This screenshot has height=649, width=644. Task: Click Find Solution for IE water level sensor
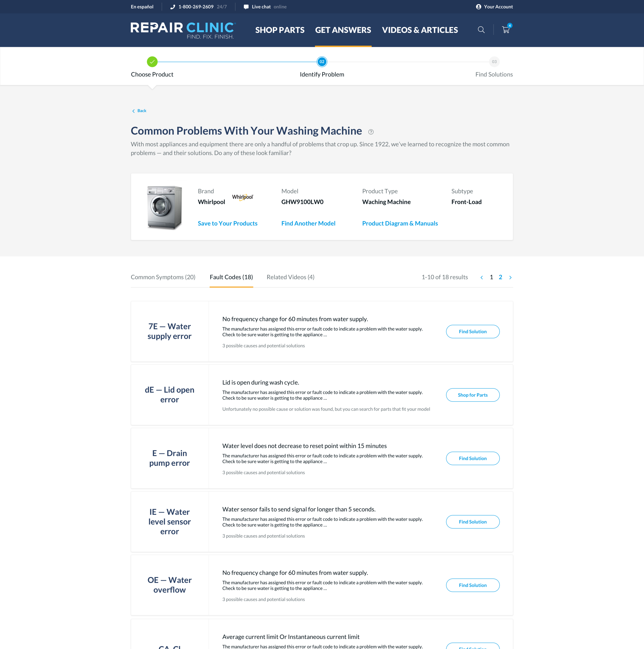pyautogui.click(x=472, y=522)
